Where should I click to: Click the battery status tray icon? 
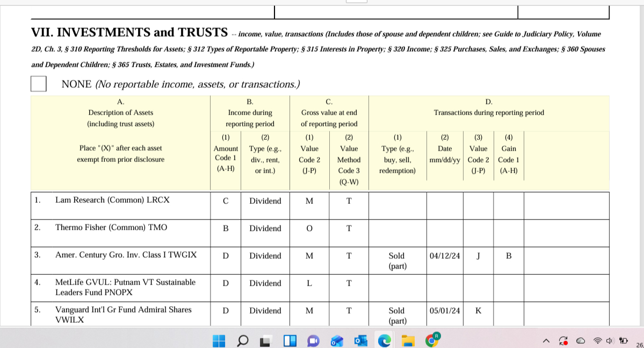point(624,341)
